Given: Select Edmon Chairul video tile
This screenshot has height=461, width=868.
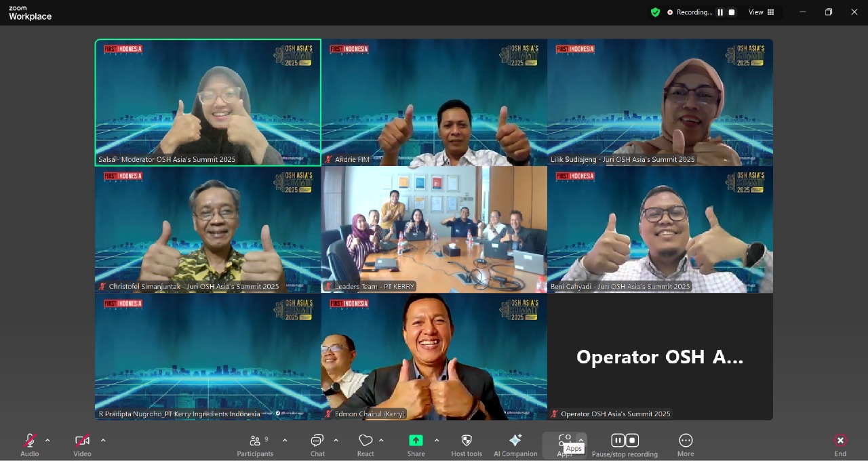Looking at the screenshot, I should tap(434, 357).
